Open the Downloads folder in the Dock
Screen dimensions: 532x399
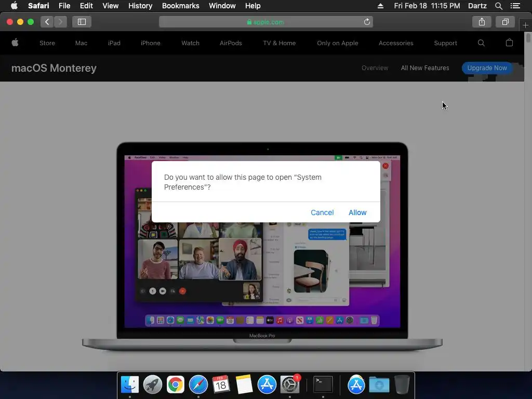(x=379, y=385)
